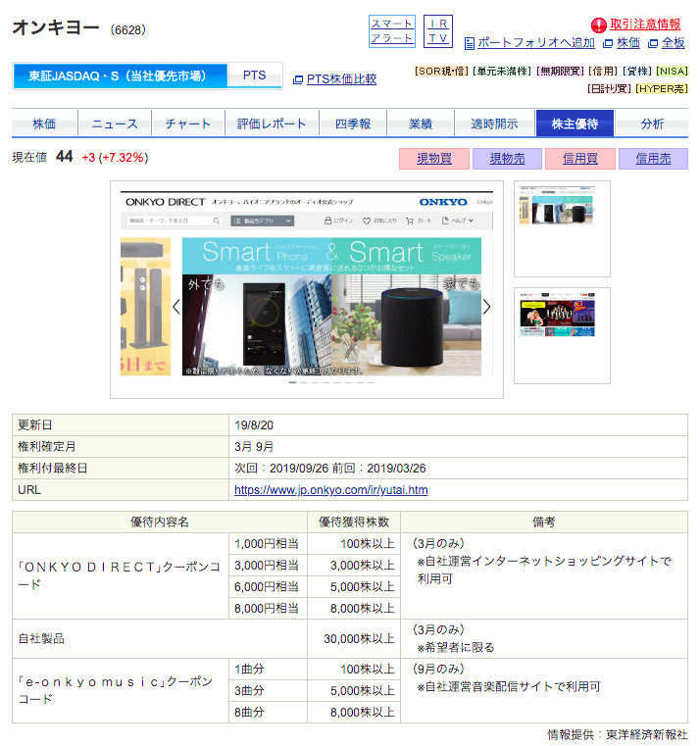This screenshot has height=746, width=700.
Task: Click the portfolio add document icon
Action: [470, 44]
